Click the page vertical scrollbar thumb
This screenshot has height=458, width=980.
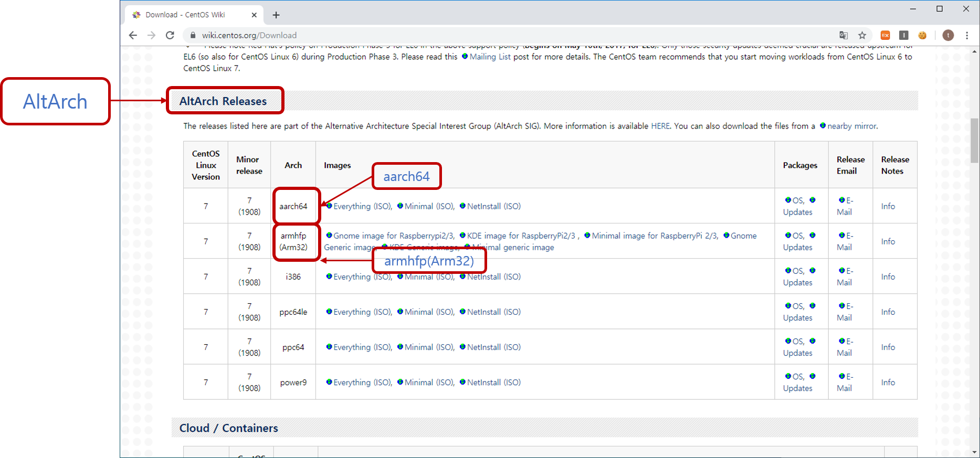pyautogui.click(x=975, y=141)
